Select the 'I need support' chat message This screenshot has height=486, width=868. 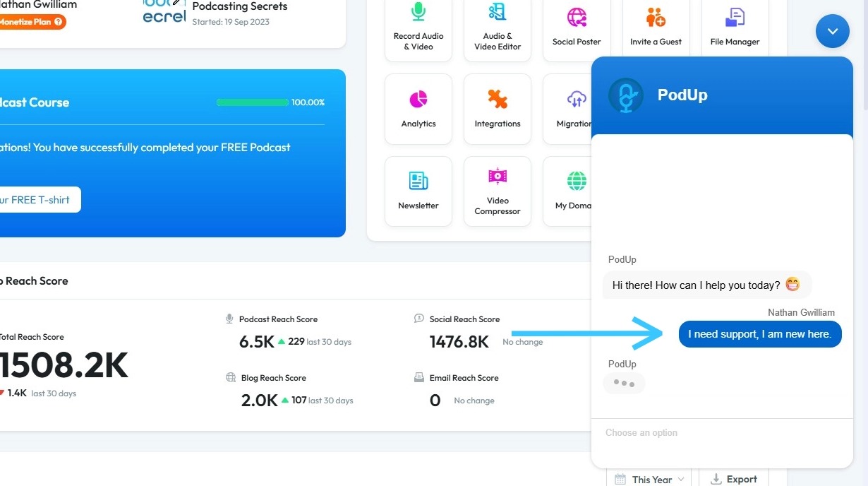coord(760,334)
